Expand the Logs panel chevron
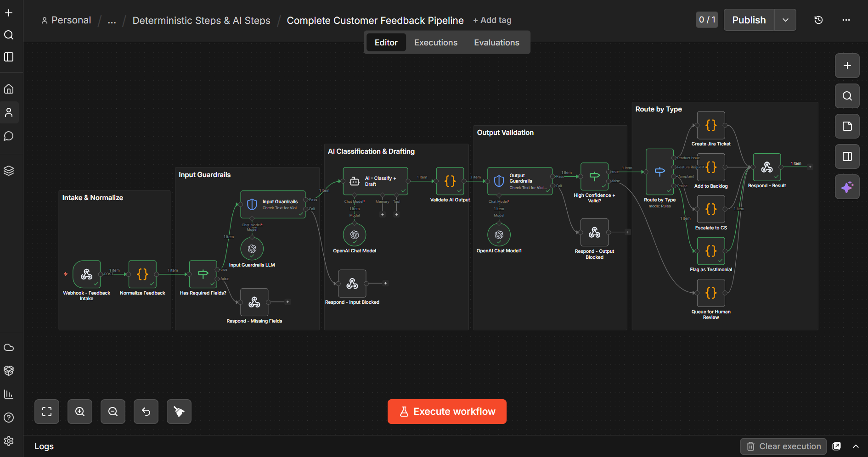 [x=856, y=446]
